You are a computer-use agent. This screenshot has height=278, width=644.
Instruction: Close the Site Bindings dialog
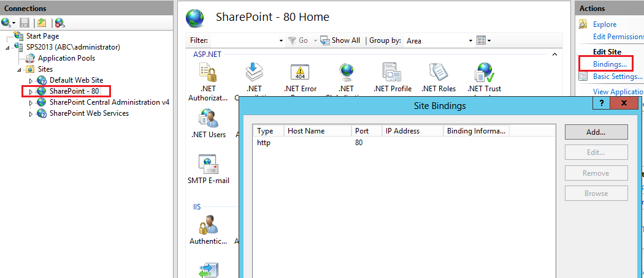point(624,103)
